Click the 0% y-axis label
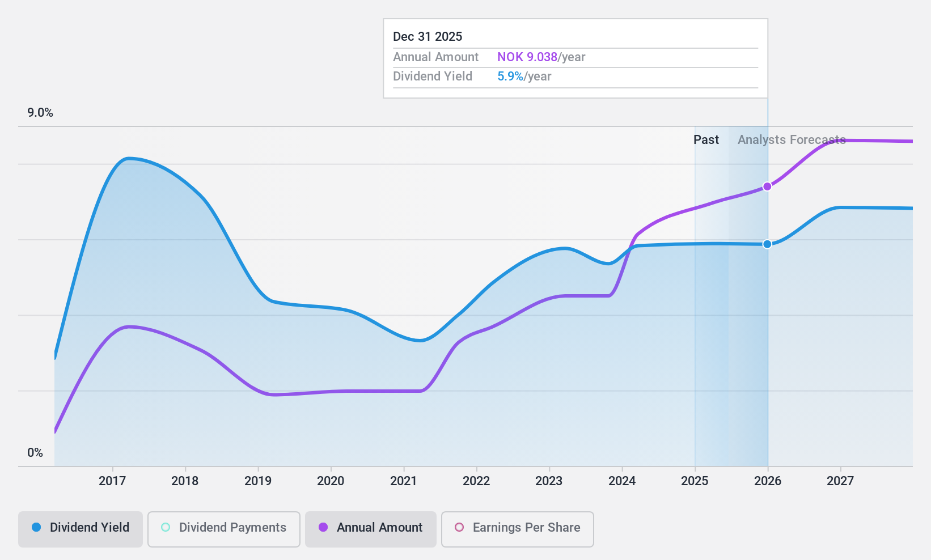This screenshot has height=560, width=931. (35, 453)
